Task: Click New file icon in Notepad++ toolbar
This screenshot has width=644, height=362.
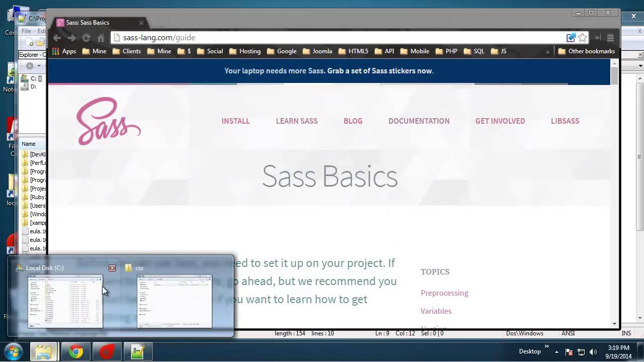Action: (x=30, y=43)
